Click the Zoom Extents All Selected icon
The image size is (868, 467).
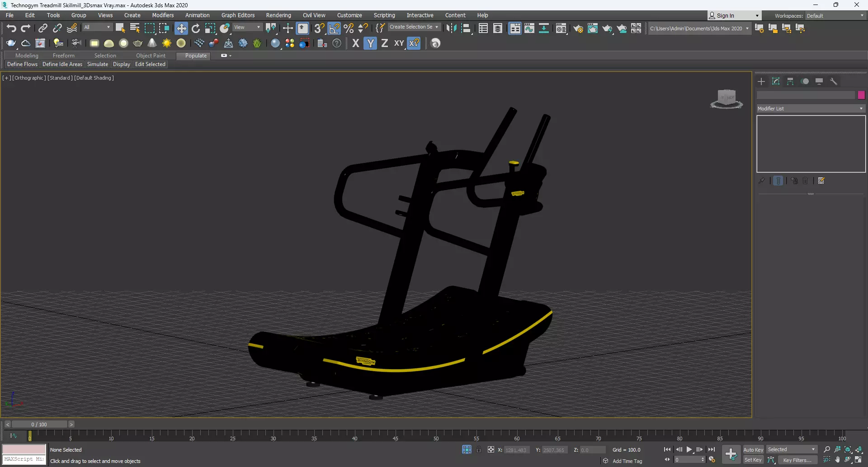click(859, 449)
